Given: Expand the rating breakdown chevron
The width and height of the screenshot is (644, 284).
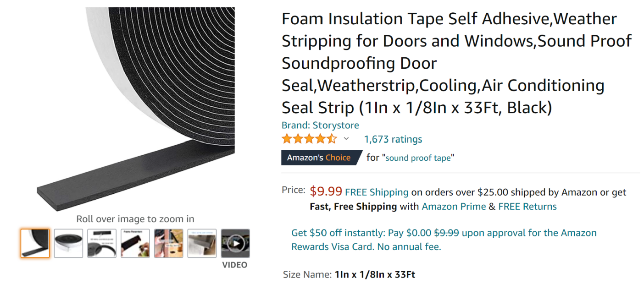Looking at the screenshot, I should tap(346, 139).
